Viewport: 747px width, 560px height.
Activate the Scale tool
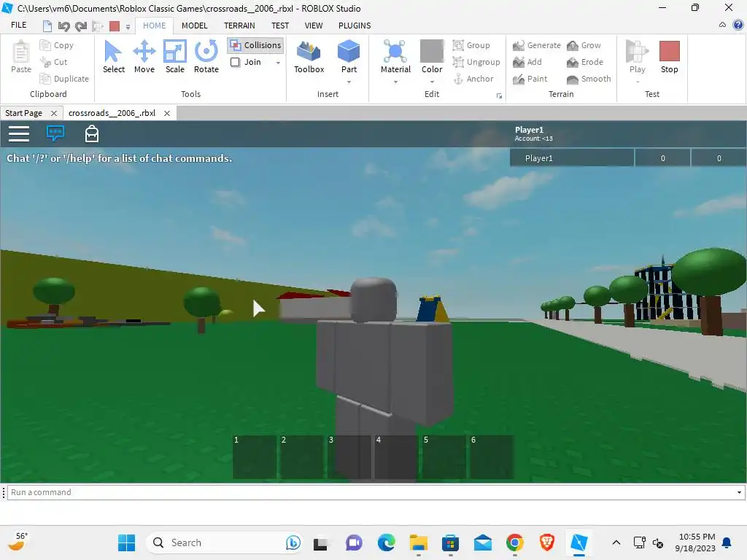[x=175, y=57]
